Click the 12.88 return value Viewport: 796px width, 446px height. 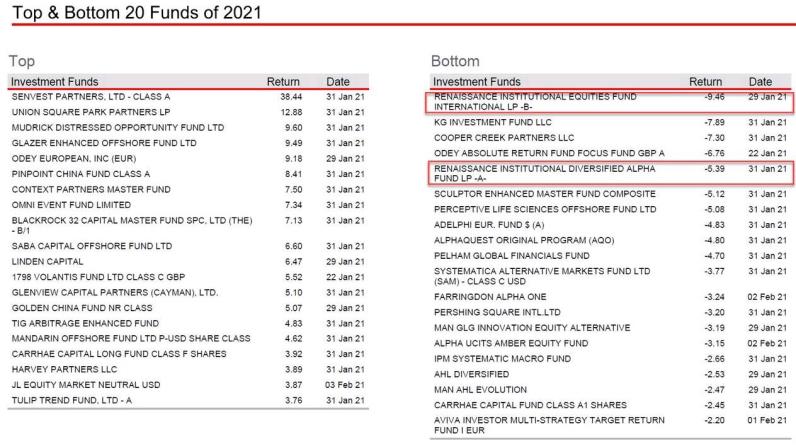[x=291, y=112]
